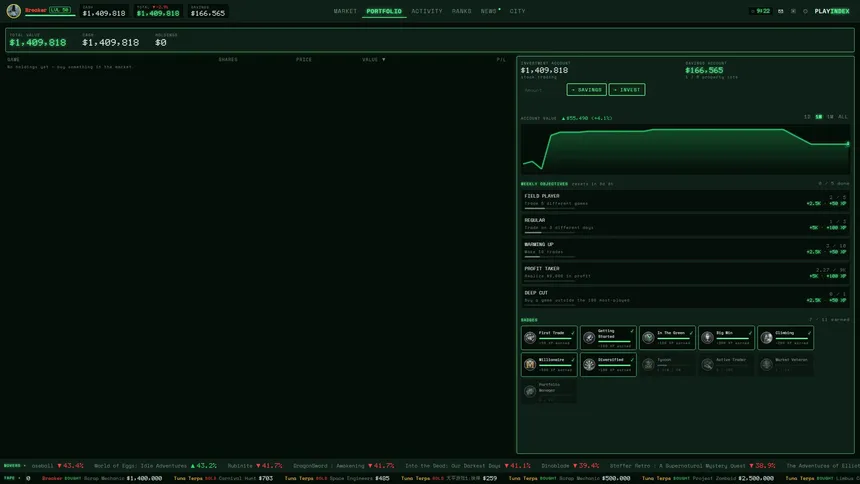Click the Investment Account $1,409,818 amount
Screen dimensions: 860x484
coord(544,70)
